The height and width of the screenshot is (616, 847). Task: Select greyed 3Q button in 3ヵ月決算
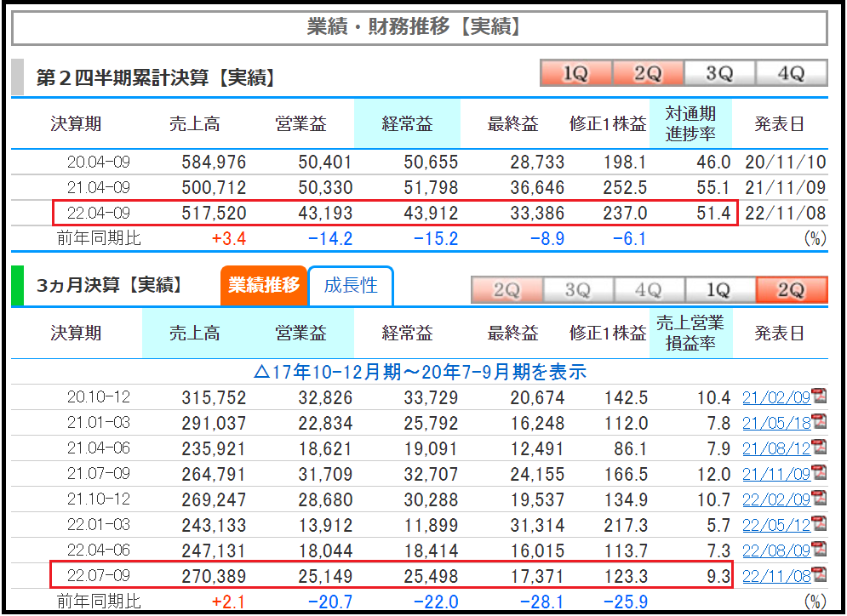(x=578, y=290)
